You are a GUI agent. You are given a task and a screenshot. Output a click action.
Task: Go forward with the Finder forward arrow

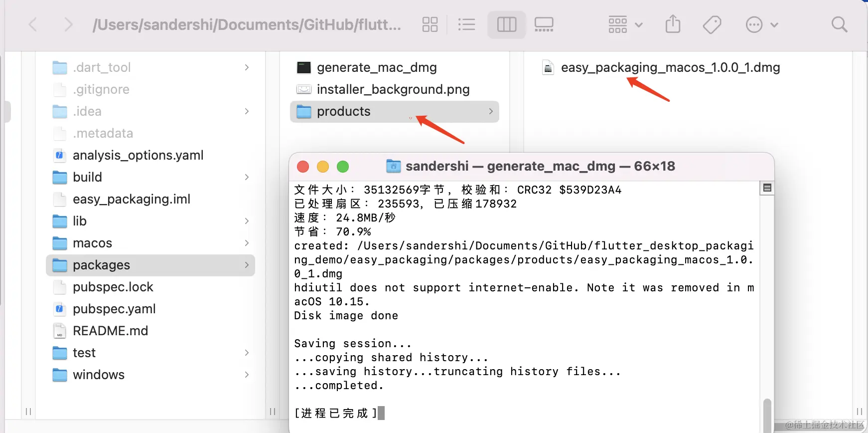[x=68, y=24]
